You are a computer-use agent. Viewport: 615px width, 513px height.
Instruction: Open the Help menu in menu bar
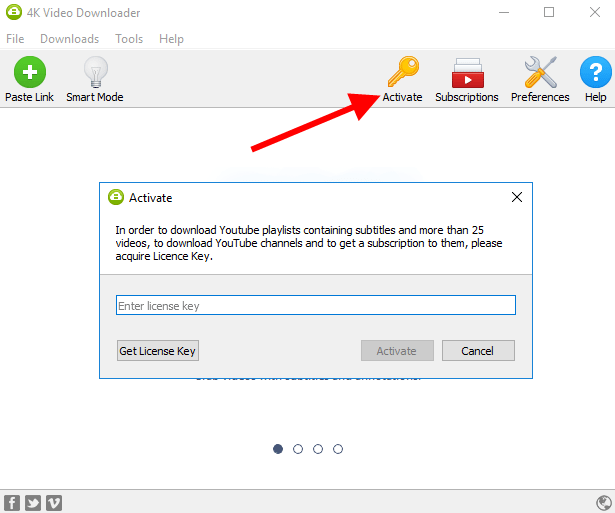(171, 39)
